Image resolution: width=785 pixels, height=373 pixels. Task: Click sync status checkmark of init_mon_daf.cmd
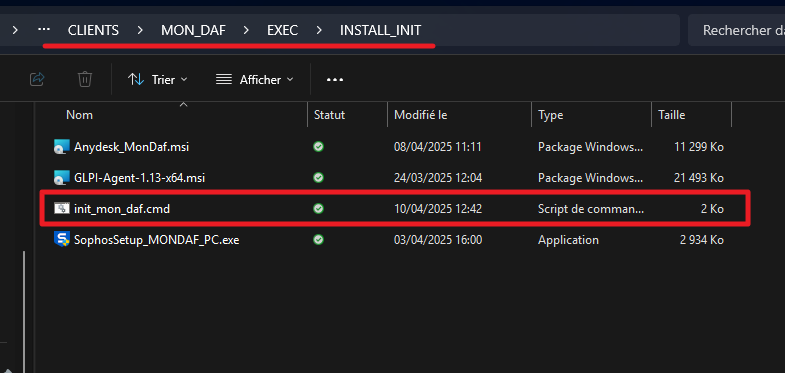(318, 209)
